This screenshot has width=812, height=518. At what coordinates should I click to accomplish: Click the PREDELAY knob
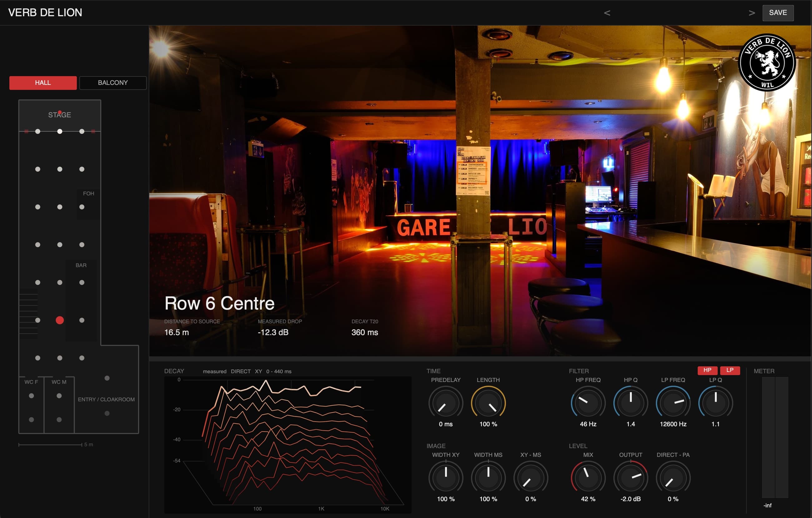(446, 403)
